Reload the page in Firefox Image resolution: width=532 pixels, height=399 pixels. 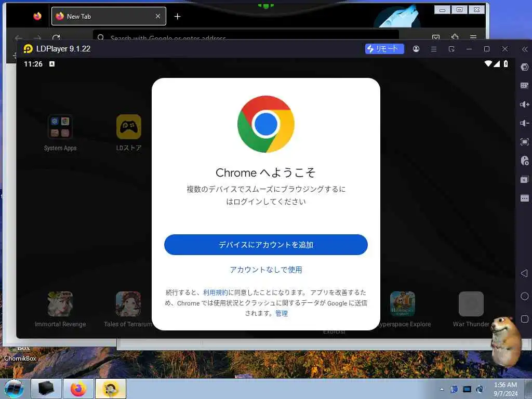[56, 37]
